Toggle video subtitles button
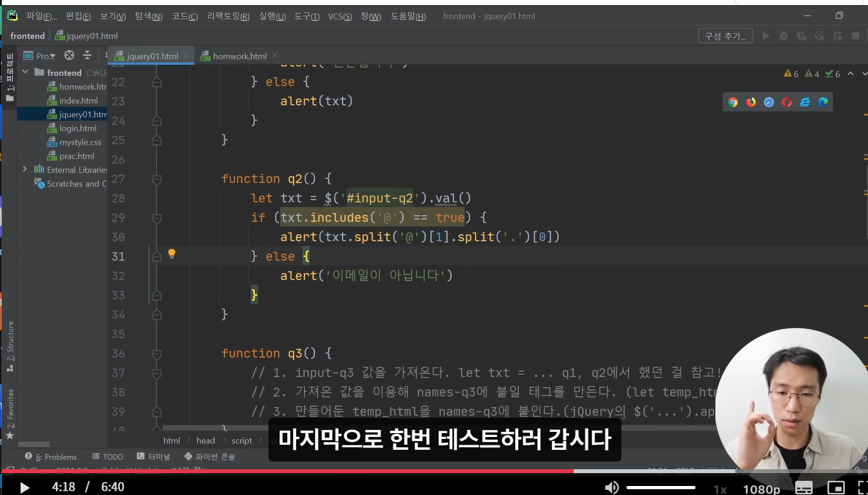The image size is (868, 495). pos(804,487)
